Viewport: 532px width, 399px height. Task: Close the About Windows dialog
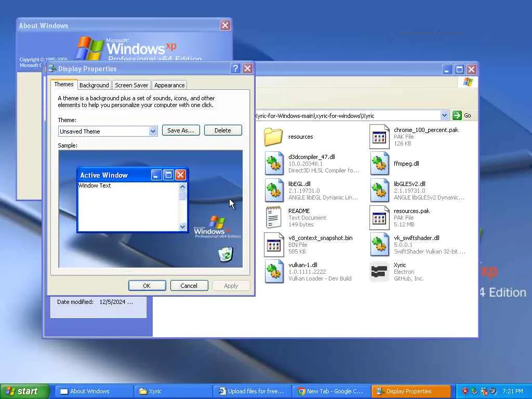225,25
